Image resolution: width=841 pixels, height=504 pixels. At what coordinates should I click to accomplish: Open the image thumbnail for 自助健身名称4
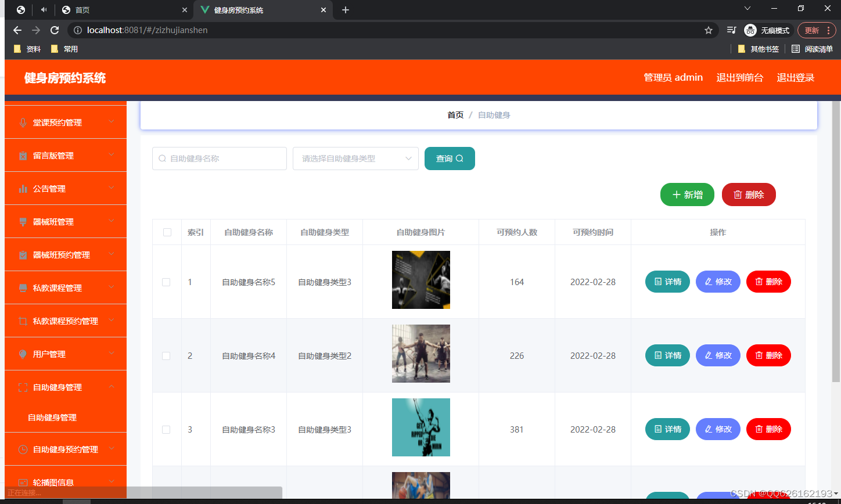[x=421, y=354]
